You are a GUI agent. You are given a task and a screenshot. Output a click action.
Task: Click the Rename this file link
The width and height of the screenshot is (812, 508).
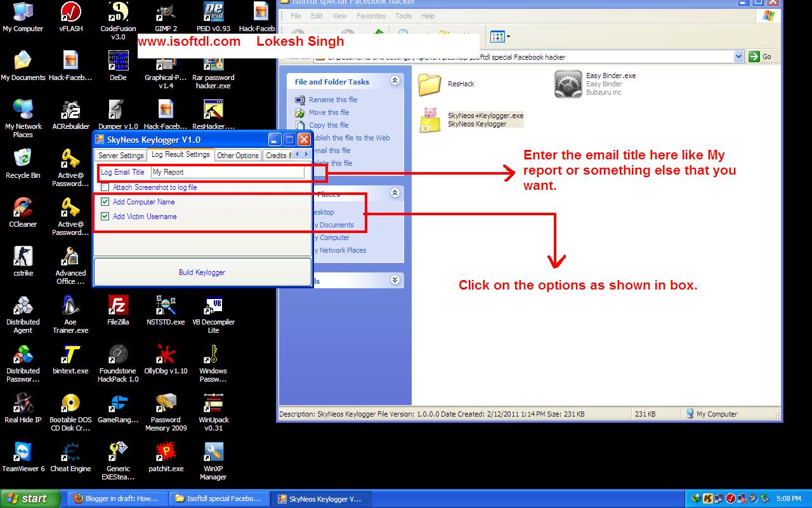(333, 100)
